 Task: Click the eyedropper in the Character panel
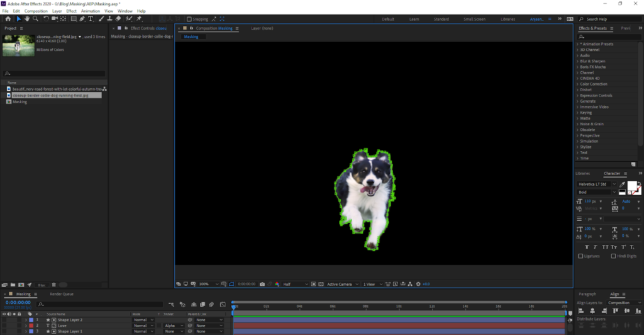point(623,185)
